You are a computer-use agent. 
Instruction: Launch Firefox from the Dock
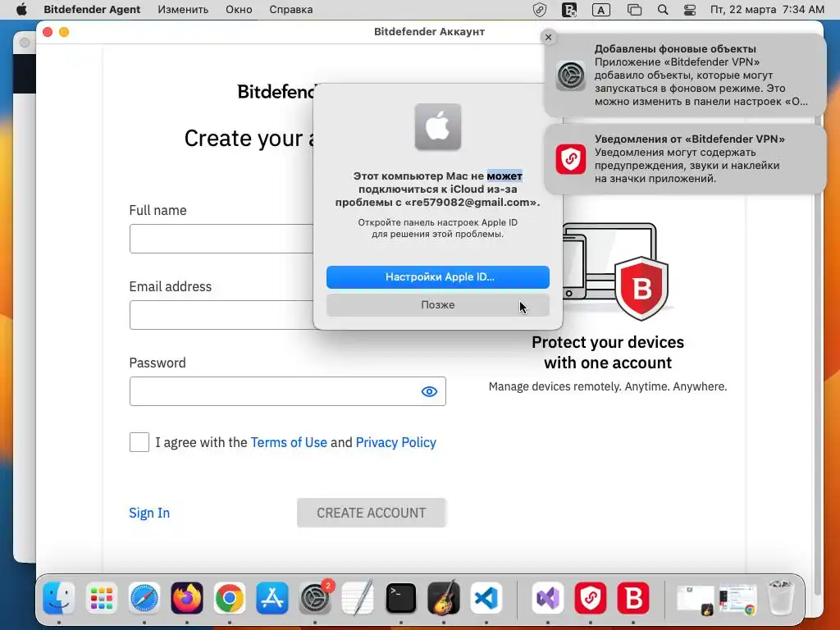pyautogui.click(x=187, y=598)
